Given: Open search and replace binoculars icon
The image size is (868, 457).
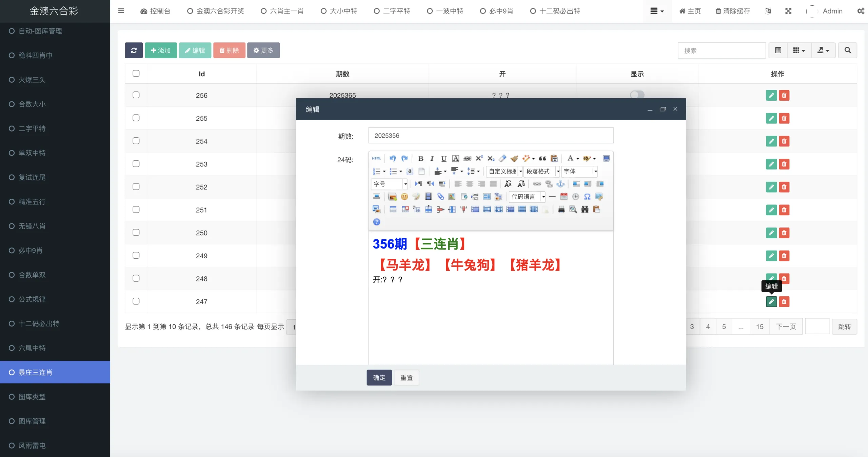Looking at the screenshot, I should pos(585,209).
